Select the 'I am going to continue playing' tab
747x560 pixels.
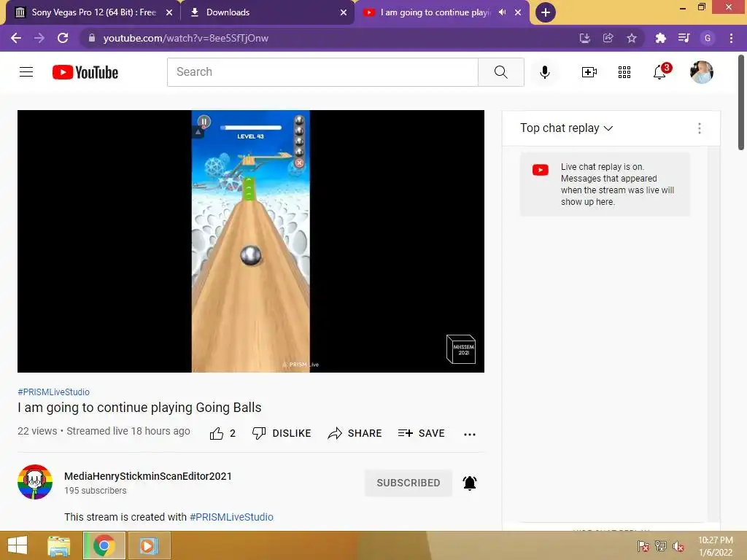pyautogui.click(x=436, y=12)
